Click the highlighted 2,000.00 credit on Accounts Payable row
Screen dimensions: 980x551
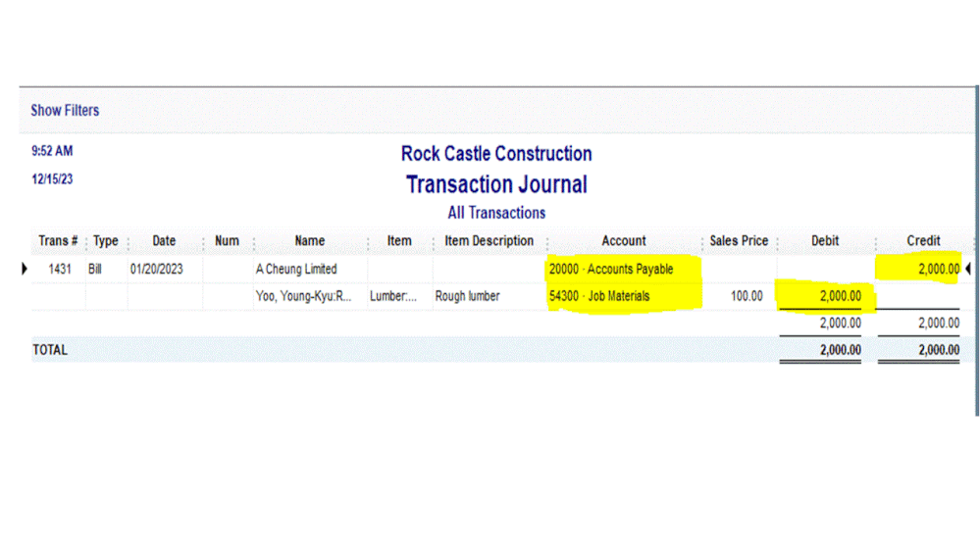939,270
